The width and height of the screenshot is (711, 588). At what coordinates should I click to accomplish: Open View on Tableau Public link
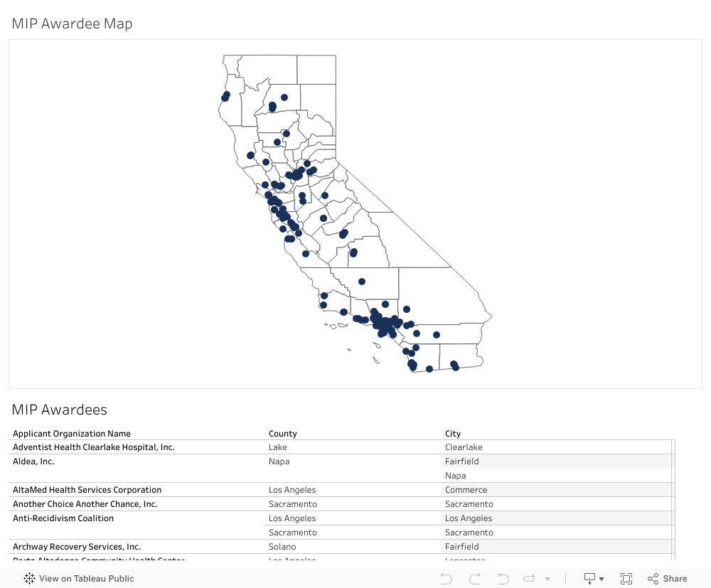click(x=79, y=579)
